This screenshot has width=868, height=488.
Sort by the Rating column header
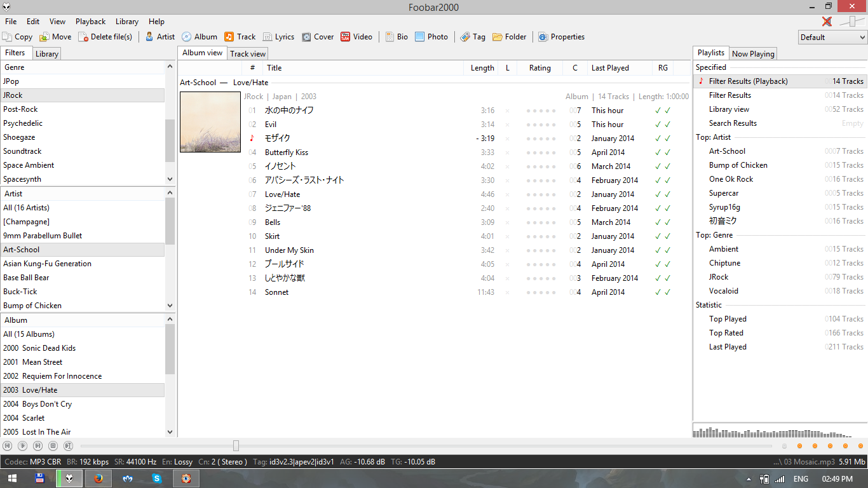coord(540,68)
